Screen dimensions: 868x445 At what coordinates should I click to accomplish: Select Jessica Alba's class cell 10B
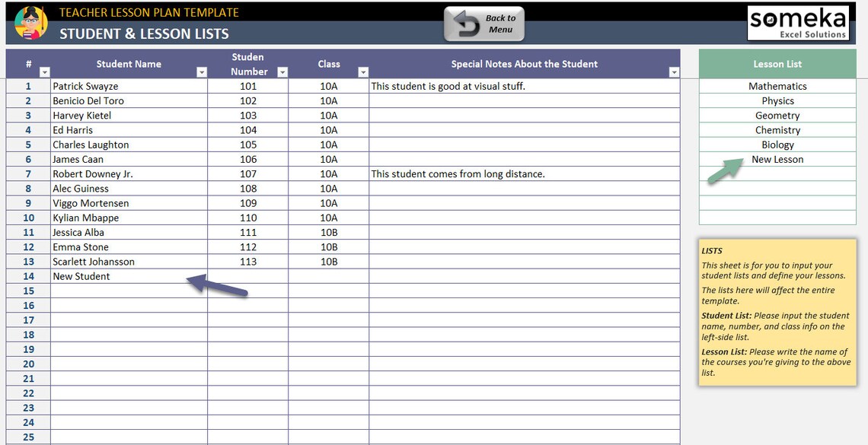[329, 233]
